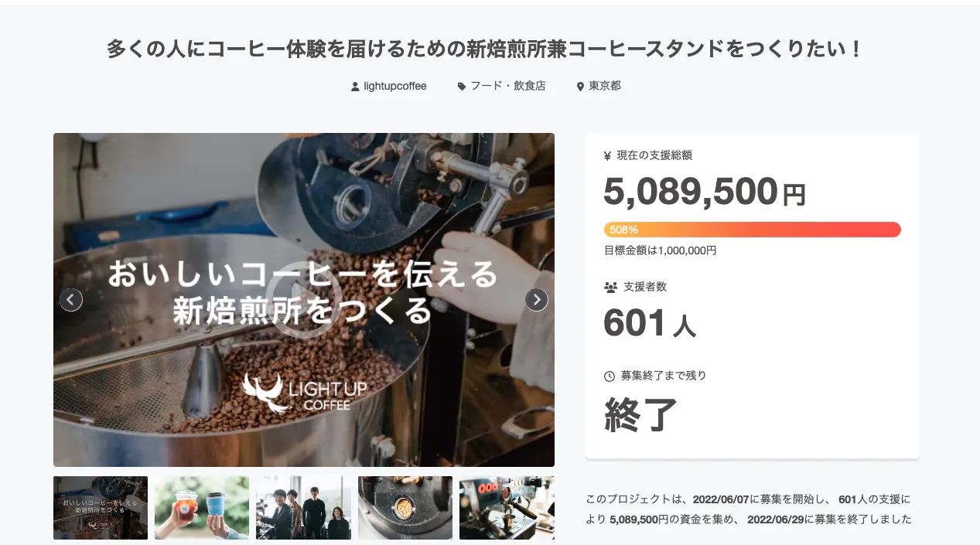Click the 5,089,500円 total amount
980x545 pixels.
click(x=705, y=191)
